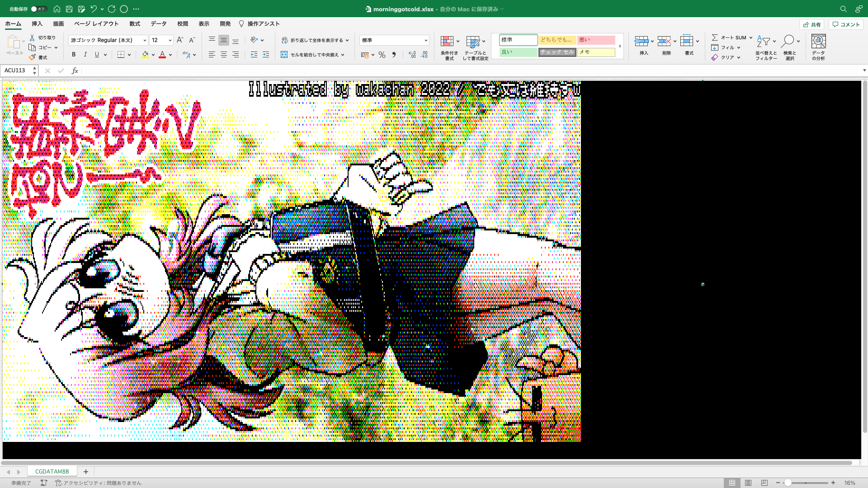Viewport: 868px width, 488px height.
Task: Apply the red font color A
Action: [x=162, y=55]
